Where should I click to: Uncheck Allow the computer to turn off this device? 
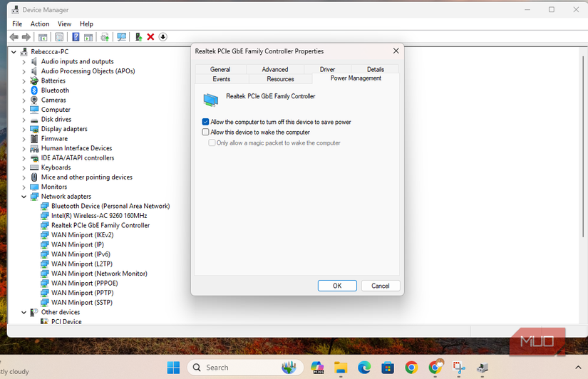coord(205,122)
